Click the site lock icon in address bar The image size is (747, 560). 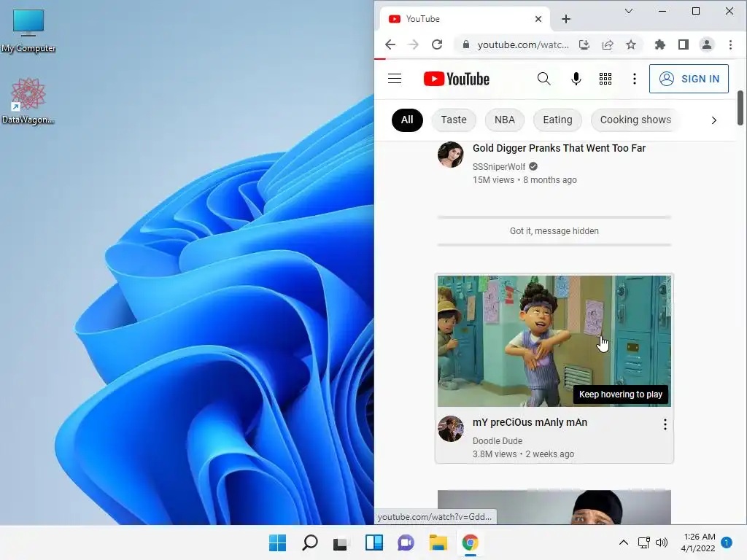tap(466, 44)
